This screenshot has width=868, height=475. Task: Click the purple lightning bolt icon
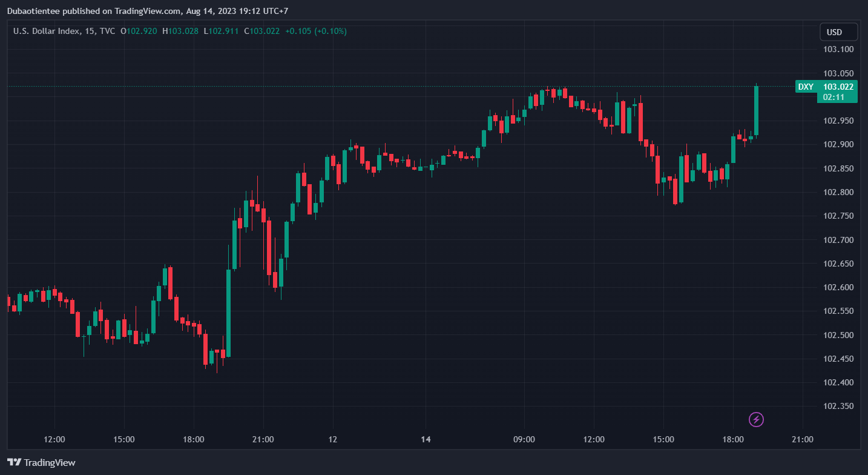pyautogui.click(x=756, y=419)
